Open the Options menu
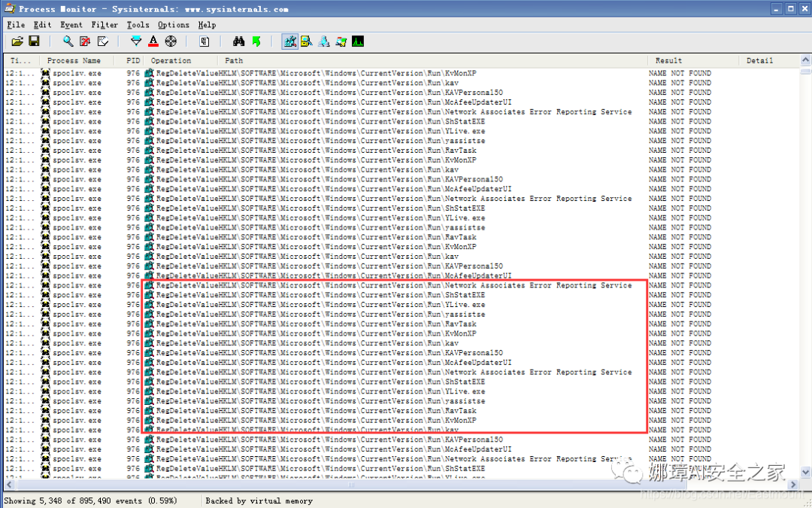812x508 pixels. point(174,25)
